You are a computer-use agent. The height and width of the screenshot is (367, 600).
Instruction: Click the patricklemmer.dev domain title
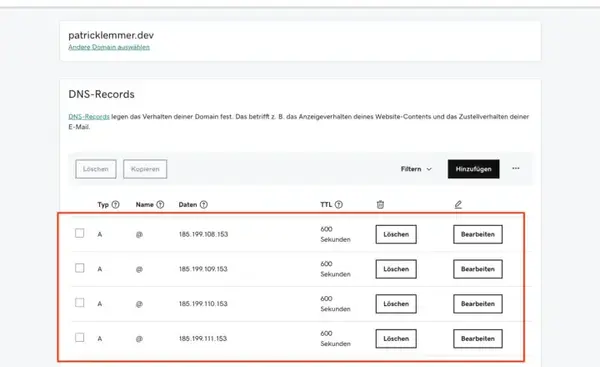coord(111,35)
